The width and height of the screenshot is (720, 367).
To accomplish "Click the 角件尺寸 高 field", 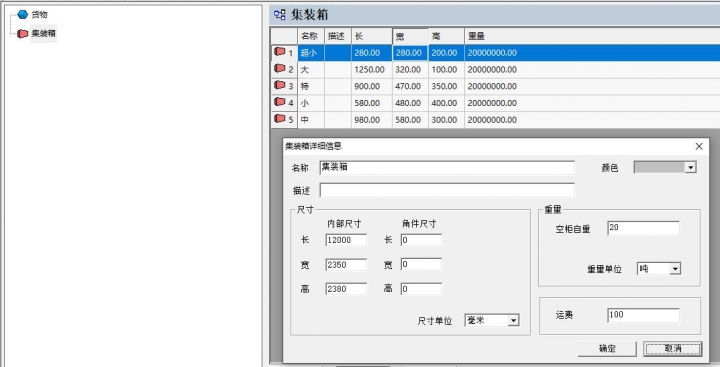I will pyautogui.click(x=421, y=289).
